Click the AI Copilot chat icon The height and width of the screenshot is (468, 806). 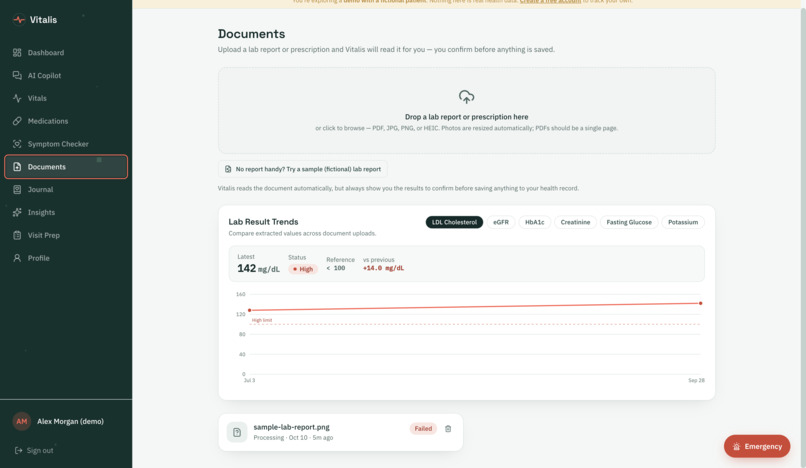click(17, 75)
